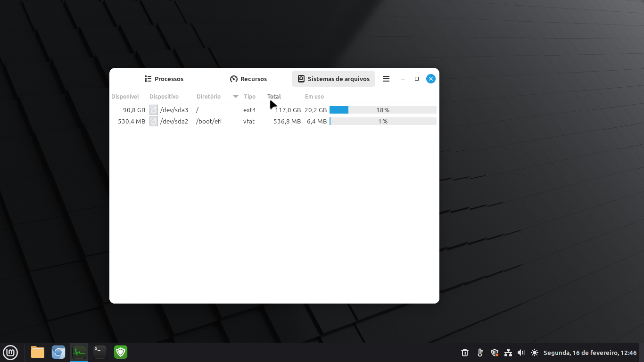Image resolution: width=644 pixels, height=362 pixels.
Task: Open the Linux Mint start menu
Action: 10,352
